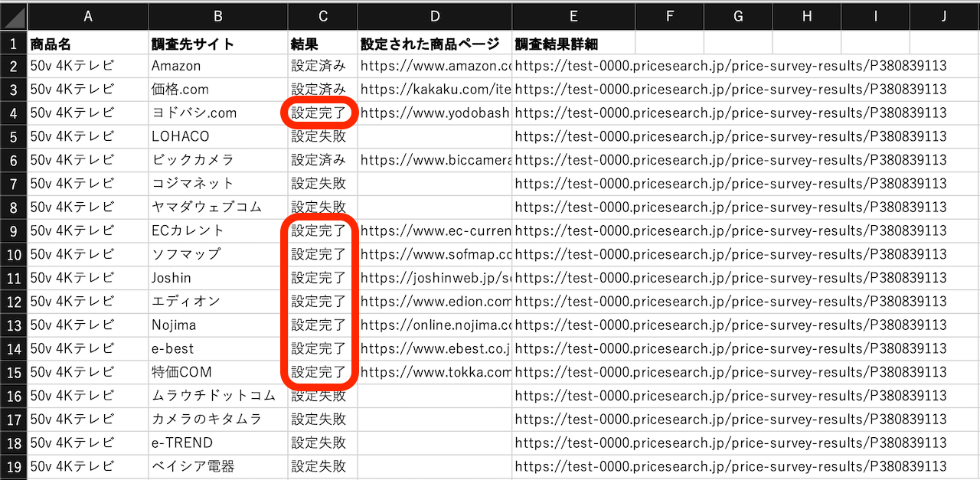Click the 商品名 header cell
The image size is (980, 480).
[88, 43]
